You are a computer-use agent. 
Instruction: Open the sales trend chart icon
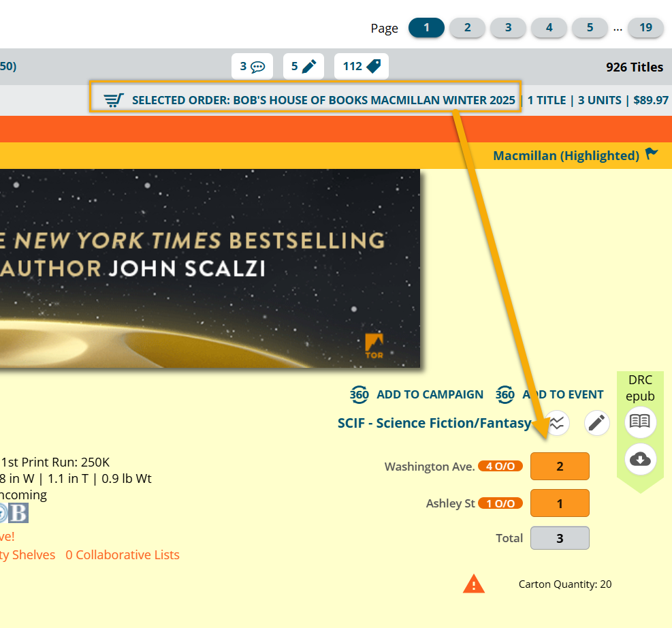tap(557, 423)
